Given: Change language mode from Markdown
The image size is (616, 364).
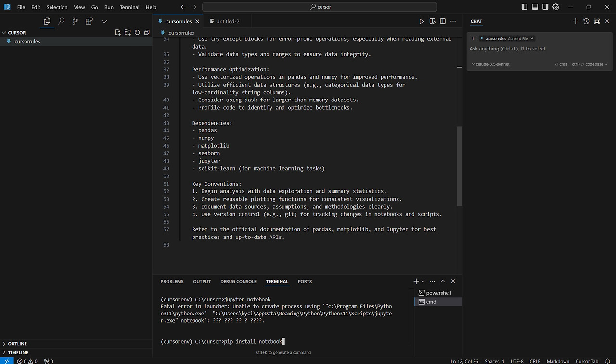Looking at the screenshot, I should click(x=558, y=361).
